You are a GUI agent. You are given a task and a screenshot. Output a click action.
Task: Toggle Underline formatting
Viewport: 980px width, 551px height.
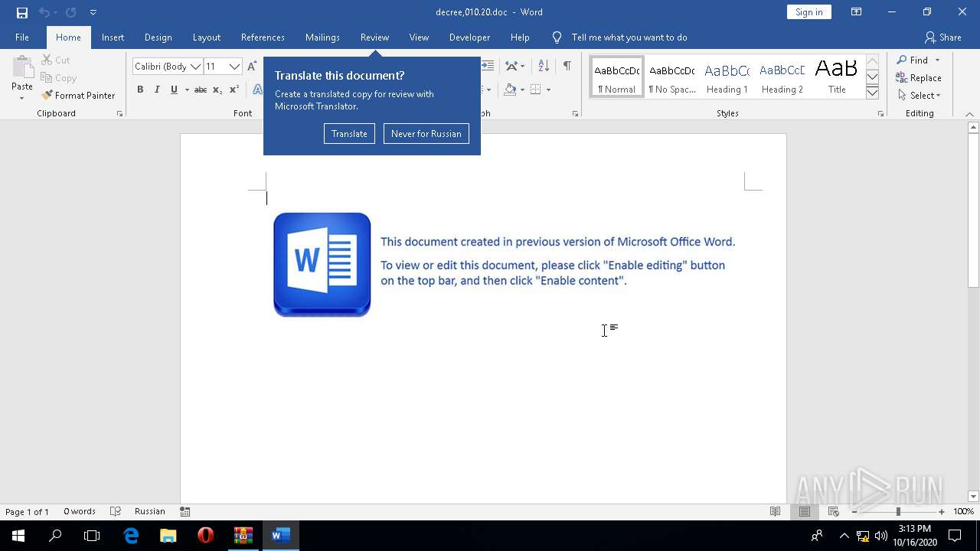pos(174,90)
